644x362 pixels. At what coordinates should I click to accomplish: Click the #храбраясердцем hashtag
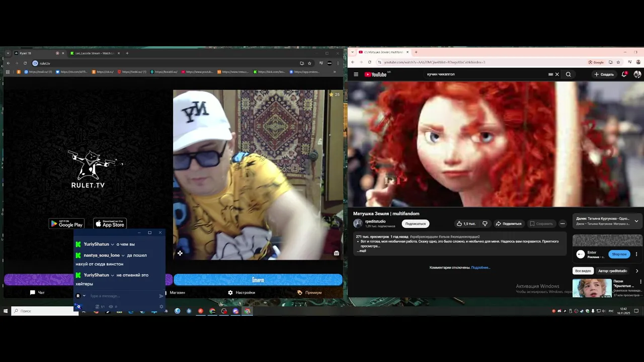424,237
